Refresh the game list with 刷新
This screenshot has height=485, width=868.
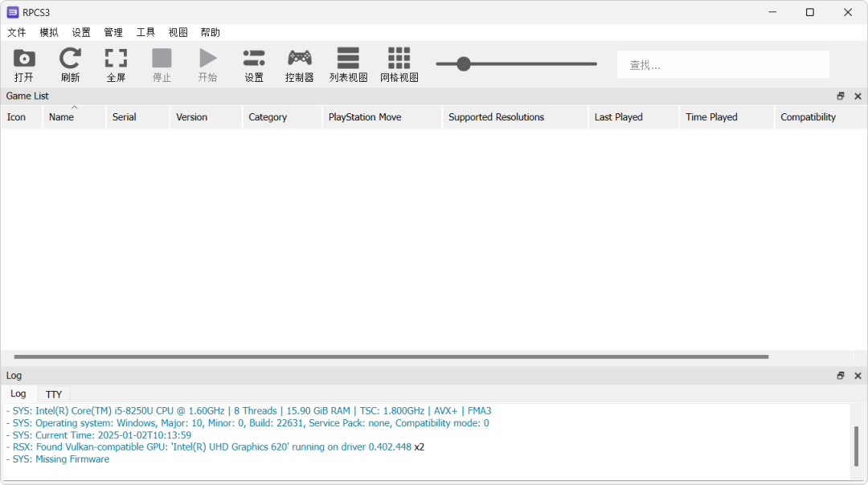click(x=70, y=65)
